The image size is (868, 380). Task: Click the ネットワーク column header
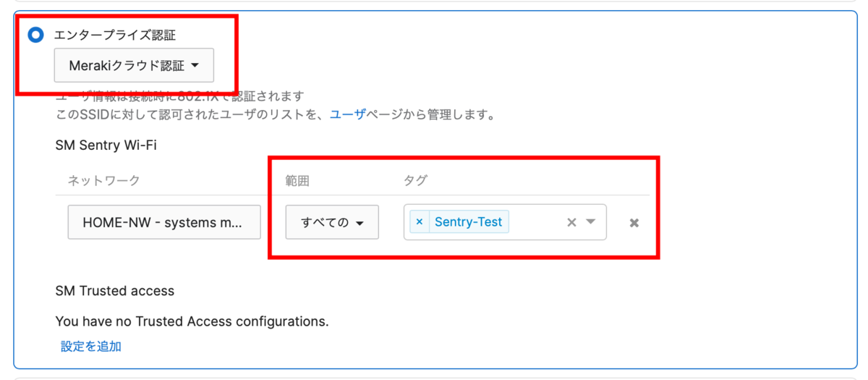click(x=103, y=181)
